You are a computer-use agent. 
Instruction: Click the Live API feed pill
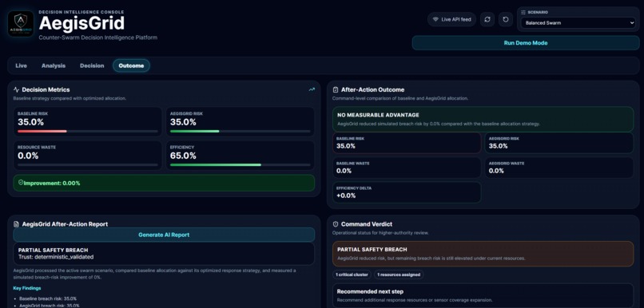coord(451,19)
